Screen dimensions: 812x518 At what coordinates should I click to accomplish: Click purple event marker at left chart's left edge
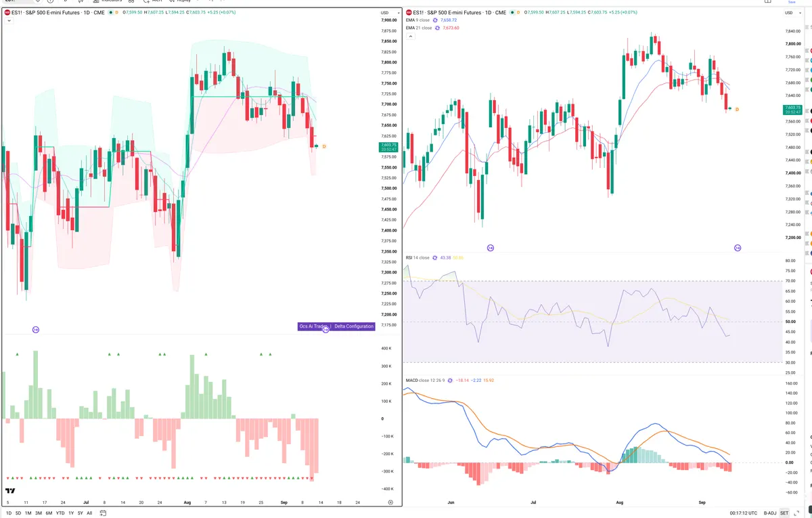tap(36, 330)
